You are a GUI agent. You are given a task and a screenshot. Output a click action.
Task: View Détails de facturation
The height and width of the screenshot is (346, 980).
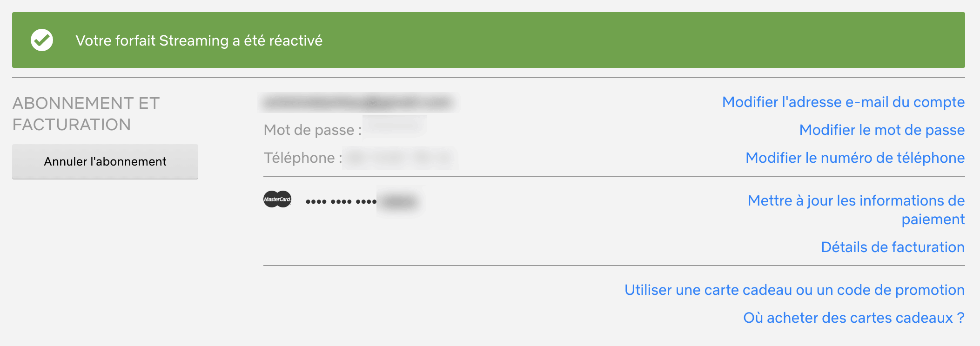pos(893,247)
